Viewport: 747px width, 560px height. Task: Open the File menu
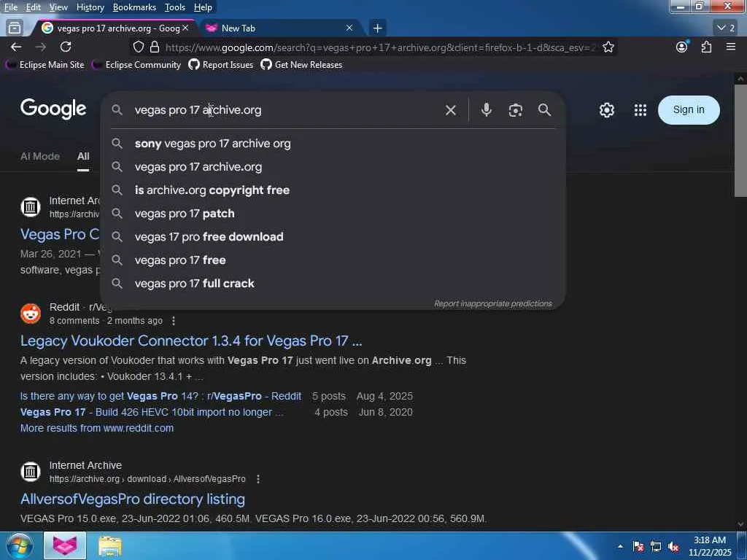(10, 7)
